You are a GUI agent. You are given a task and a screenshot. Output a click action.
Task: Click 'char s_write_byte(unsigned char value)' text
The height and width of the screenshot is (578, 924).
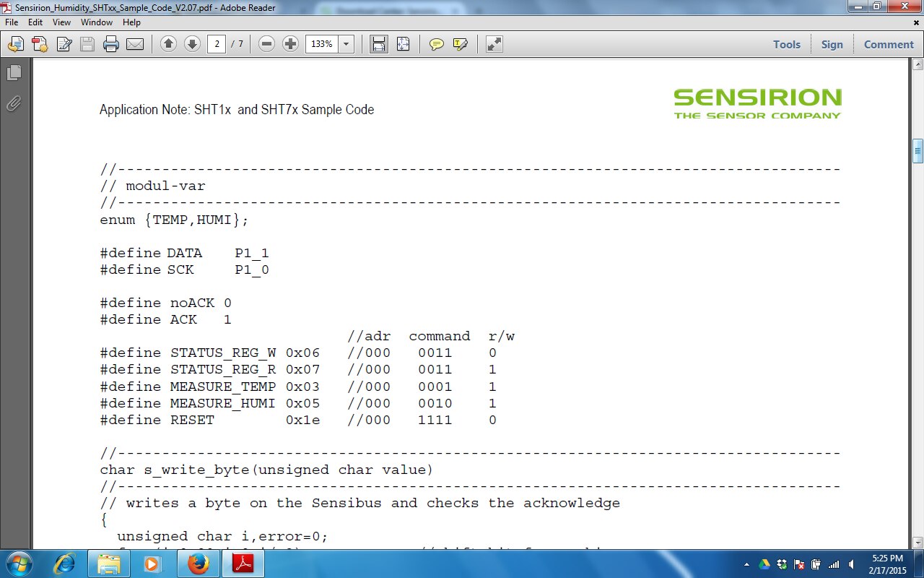pos(266,470)
